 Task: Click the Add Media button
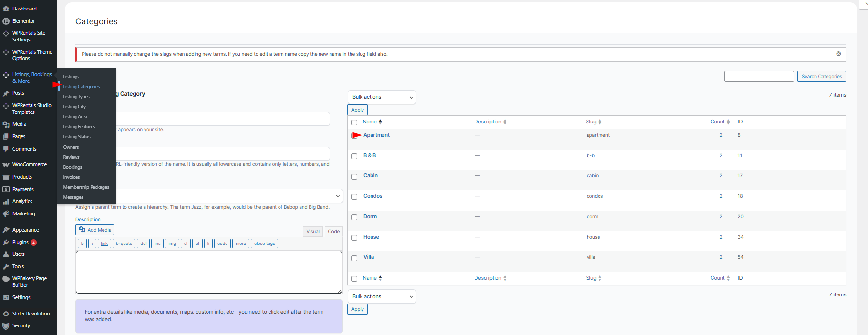pyautogui.click(x=94, y=230)
